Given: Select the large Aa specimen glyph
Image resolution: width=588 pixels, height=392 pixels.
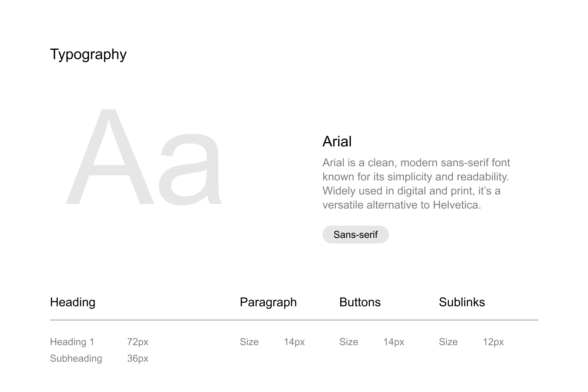Looking at the screenshot, I should [x=144, y=157].
